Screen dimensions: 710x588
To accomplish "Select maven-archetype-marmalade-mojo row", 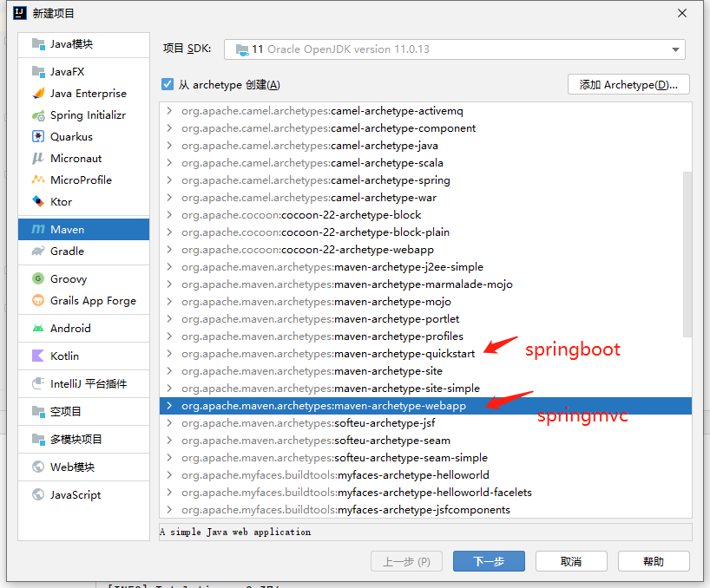I will [x=425, y=284].
